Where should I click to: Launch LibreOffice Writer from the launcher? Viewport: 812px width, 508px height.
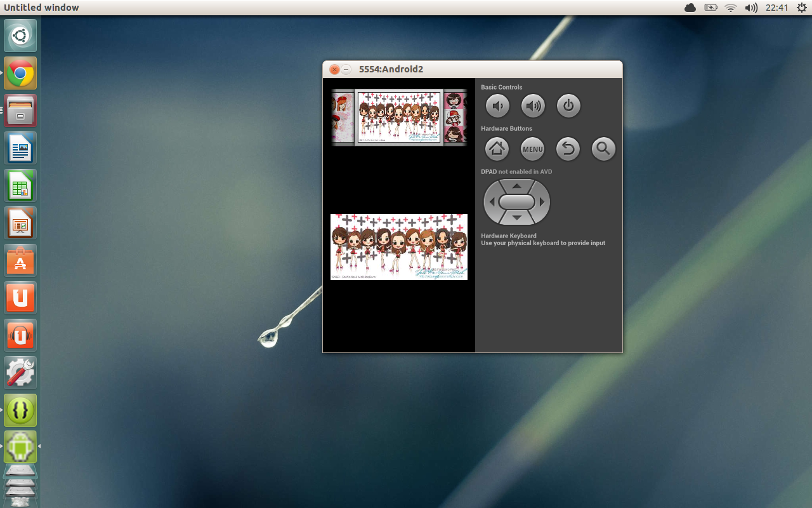[x=20, y=148]
